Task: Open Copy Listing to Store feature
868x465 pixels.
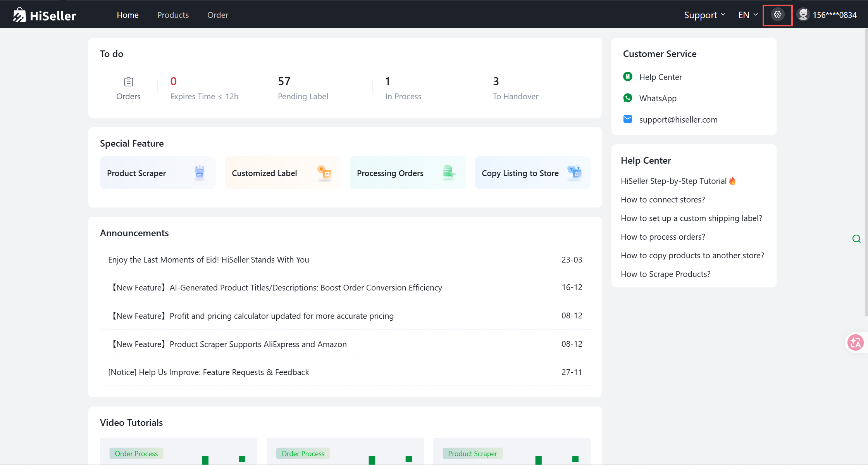Action: (532, 173)
